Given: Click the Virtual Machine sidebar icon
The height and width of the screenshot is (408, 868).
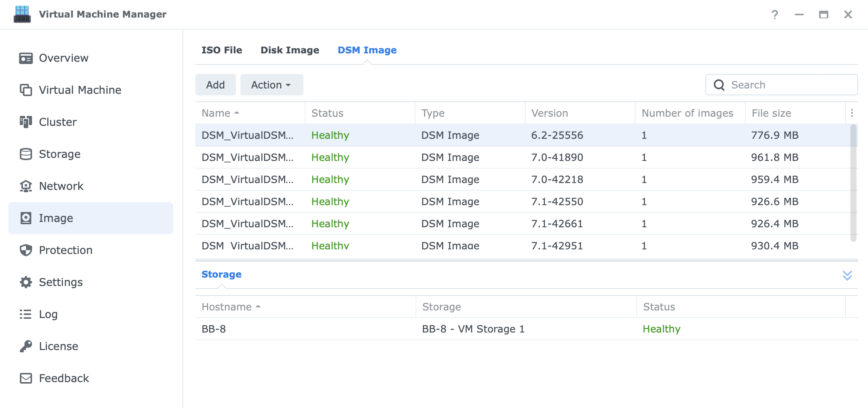Looking at the screenshot, I should (26, 90).
